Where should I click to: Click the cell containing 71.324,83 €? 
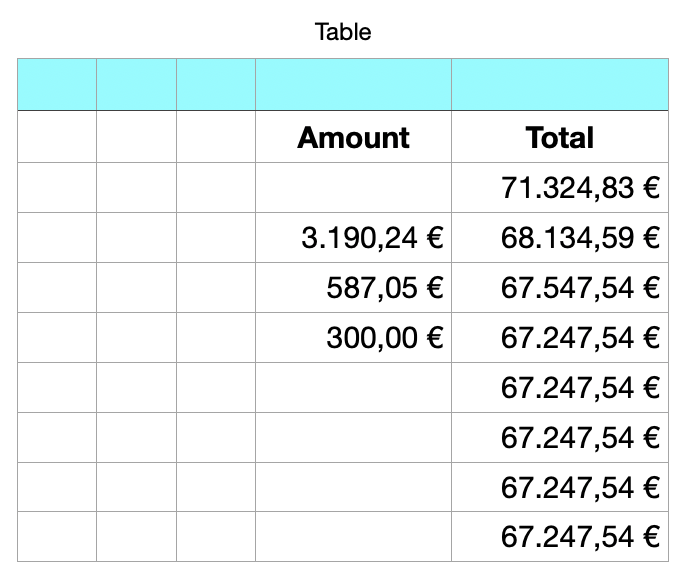coord(560,188)
